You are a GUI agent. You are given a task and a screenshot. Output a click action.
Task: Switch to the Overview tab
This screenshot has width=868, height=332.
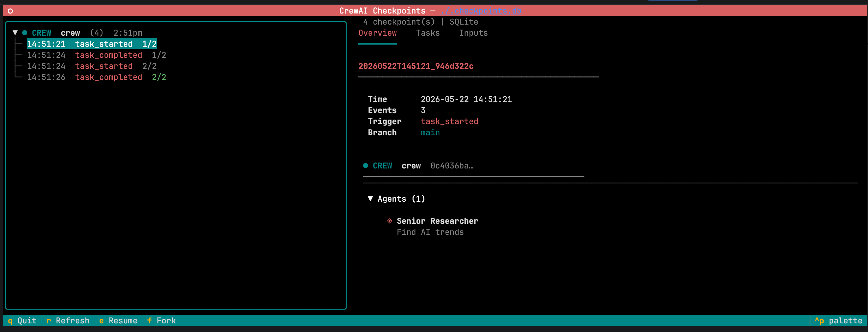377,33
